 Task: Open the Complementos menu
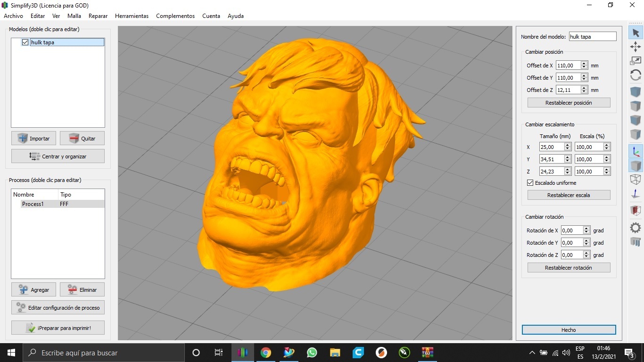pyautogui.click(x=175, y=16)
